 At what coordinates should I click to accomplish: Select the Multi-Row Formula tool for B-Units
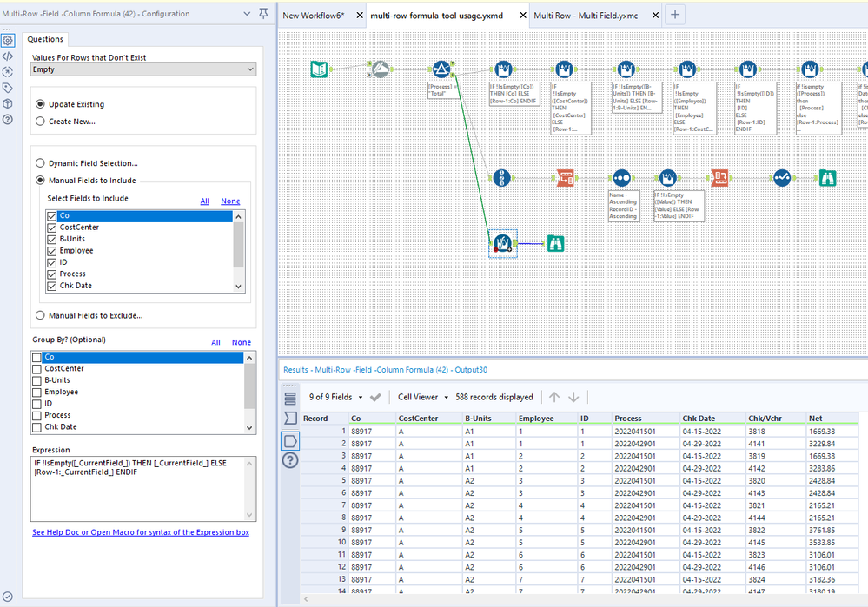(x=626, y=69)
